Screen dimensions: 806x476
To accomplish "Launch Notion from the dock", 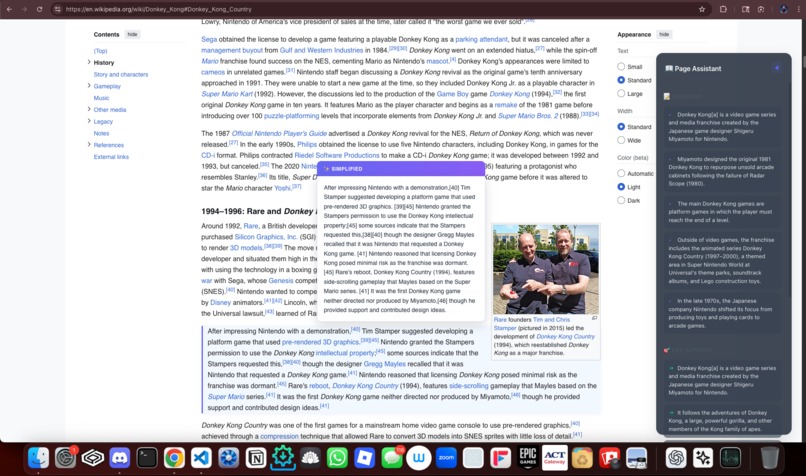I will pos(255,457).
